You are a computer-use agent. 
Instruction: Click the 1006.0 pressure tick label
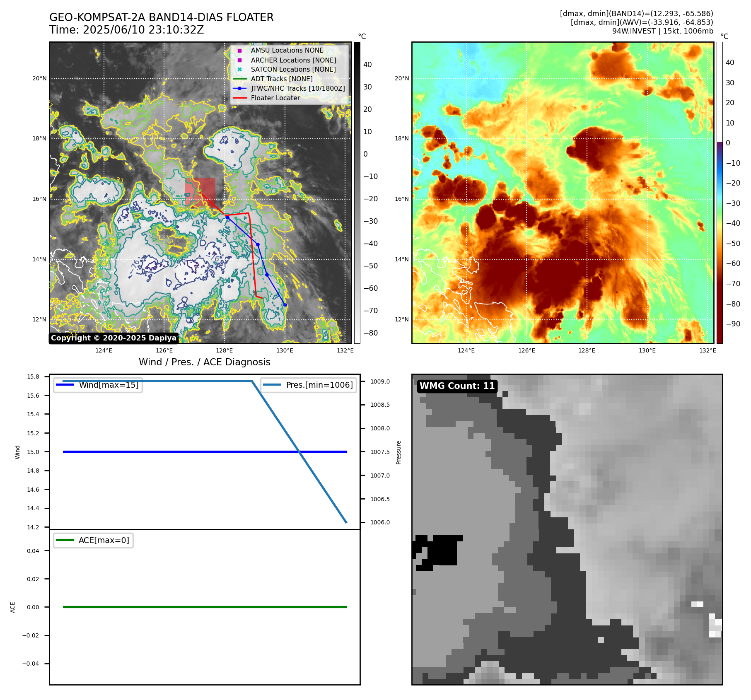pyautogui.click(x=380, y=522)
